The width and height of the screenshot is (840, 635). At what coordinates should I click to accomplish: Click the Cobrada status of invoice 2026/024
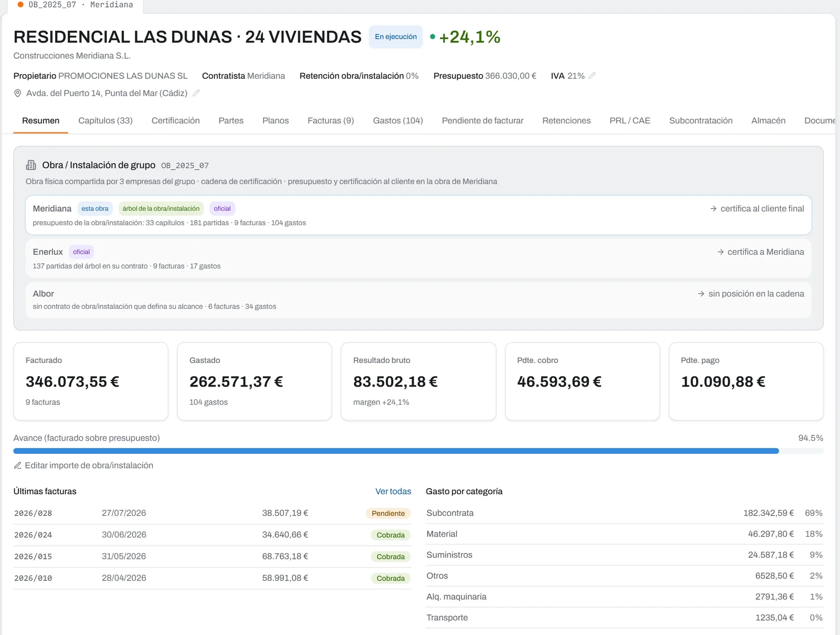coord(391,535)
